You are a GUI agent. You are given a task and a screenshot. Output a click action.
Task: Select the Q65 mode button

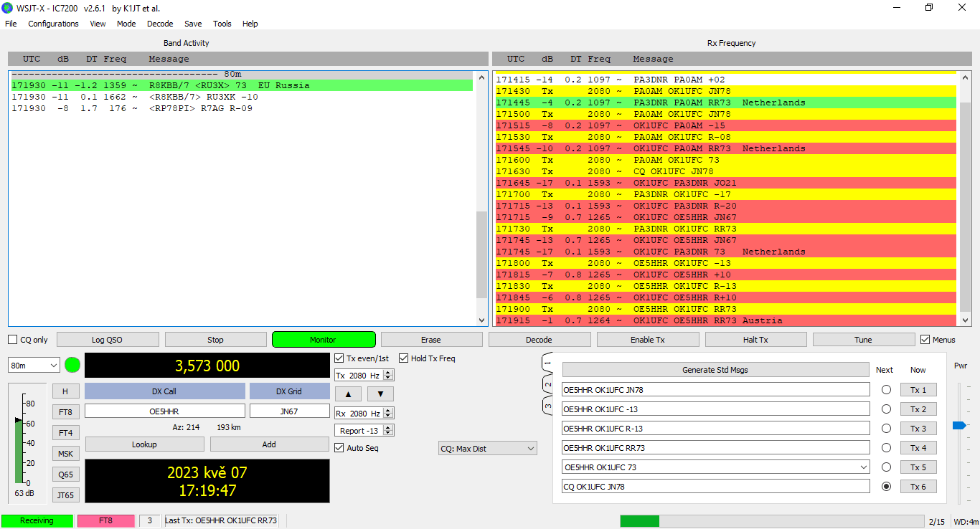65,475
